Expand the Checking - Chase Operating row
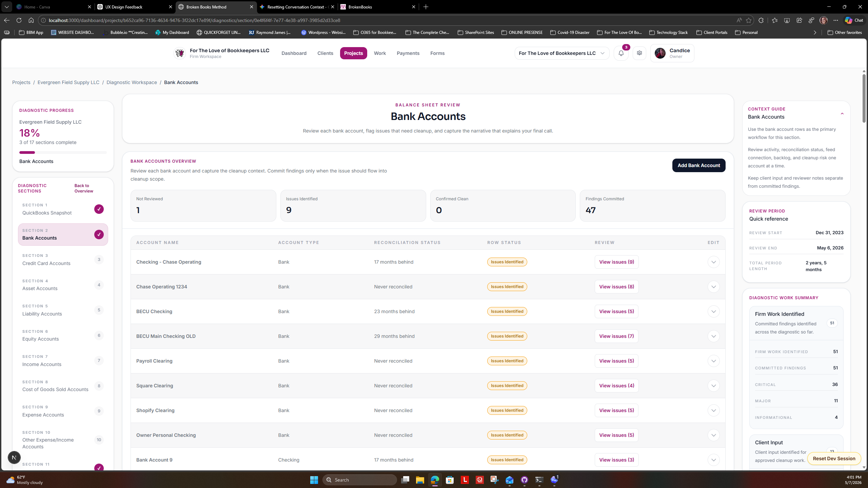The image size is (868, 488). pyautogui.click(x=713, y=262)
